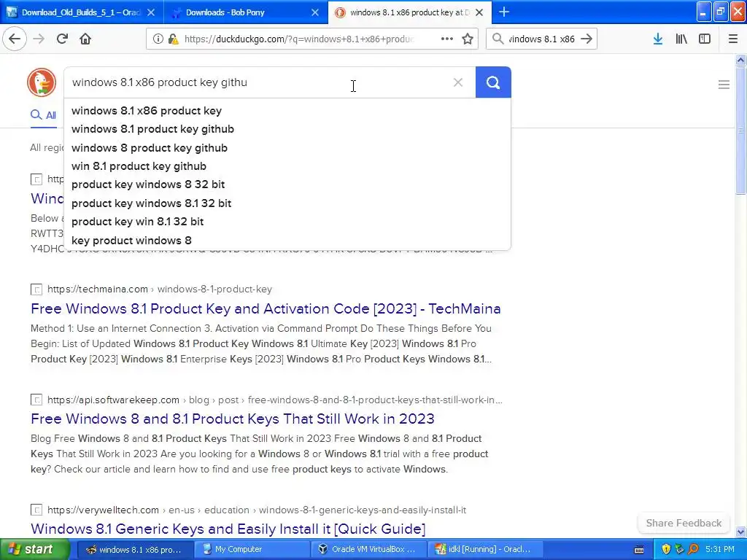Open My Computer from taskbar
The width and height of the screenshot is (747, 560).
tap(251, 550)
